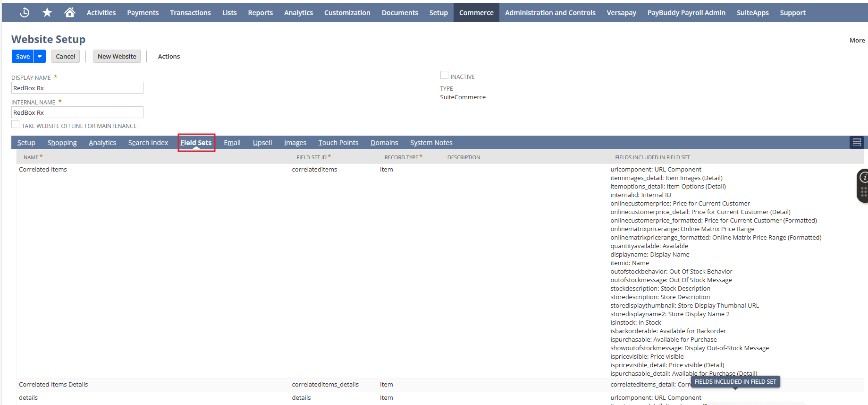The height and width of the screenshot is (405, 868).
Task: Click the Save button
Action: 23,56
